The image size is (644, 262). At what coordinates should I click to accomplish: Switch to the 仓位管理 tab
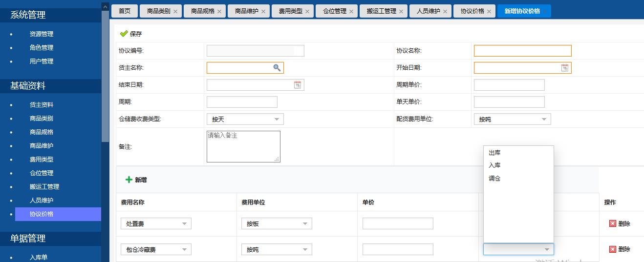(334, 11)
